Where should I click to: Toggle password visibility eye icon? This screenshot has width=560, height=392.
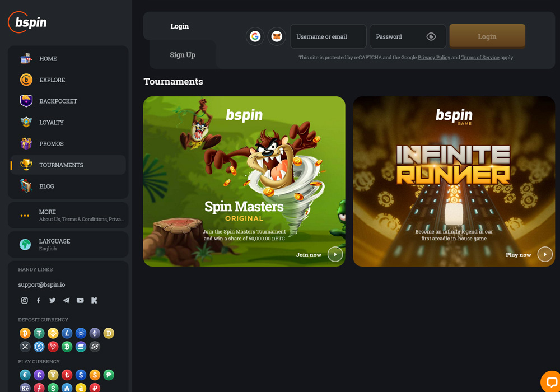431,36
